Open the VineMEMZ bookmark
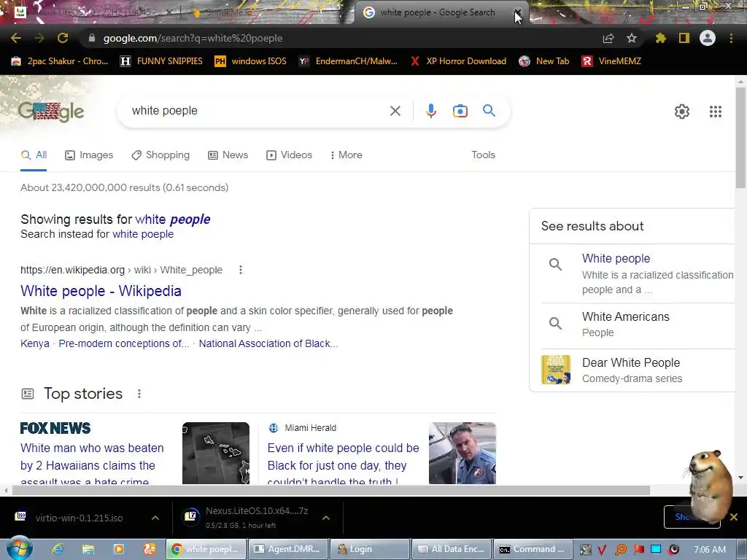 click(x=611, y=61)
